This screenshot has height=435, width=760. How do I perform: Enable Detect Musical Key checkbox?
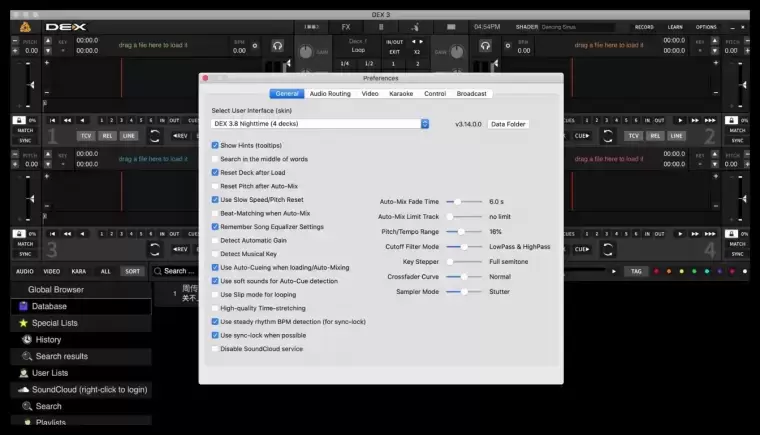click(215, 254)
